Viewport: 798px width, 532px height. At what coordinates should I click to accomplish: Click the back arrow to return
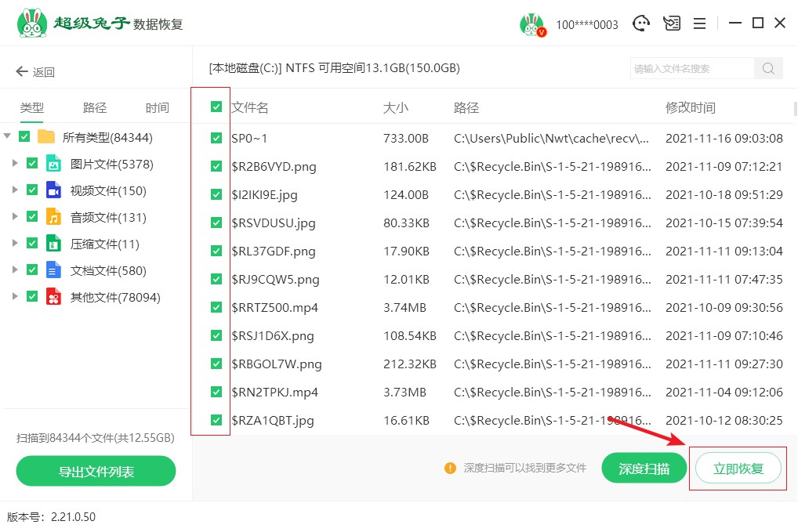(x=22, y=72)
